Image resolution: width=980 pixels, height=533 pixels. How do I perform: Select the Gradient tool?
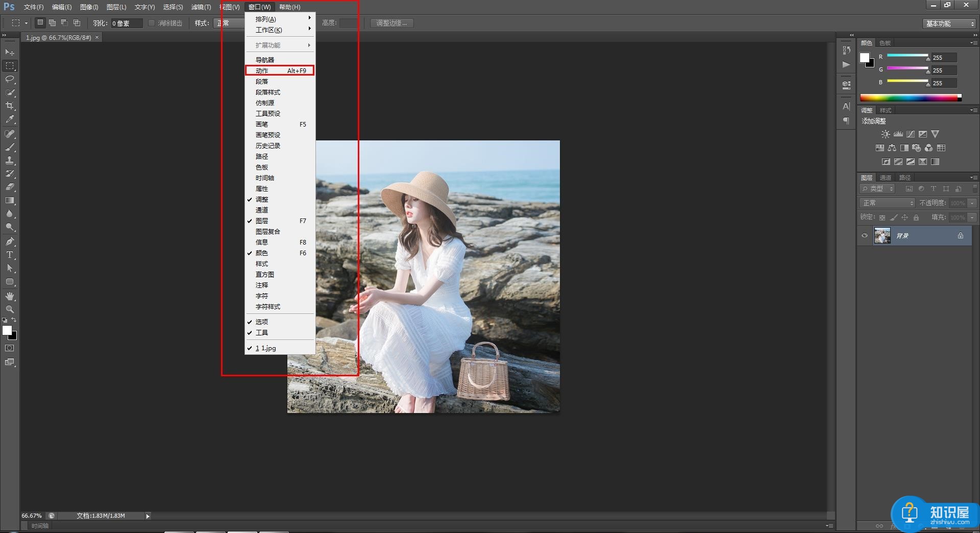pyautogui.click(x=10, y=200)
